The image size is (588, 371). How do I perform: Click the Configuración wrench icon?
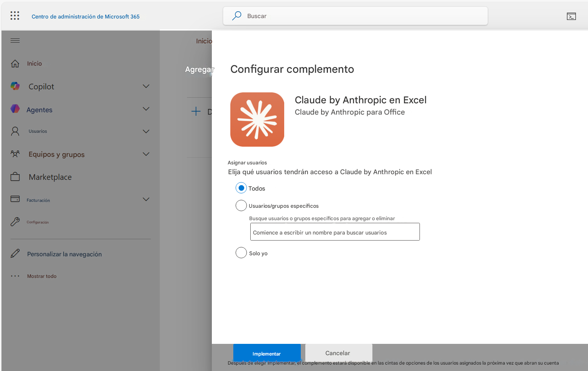(15, 222)
